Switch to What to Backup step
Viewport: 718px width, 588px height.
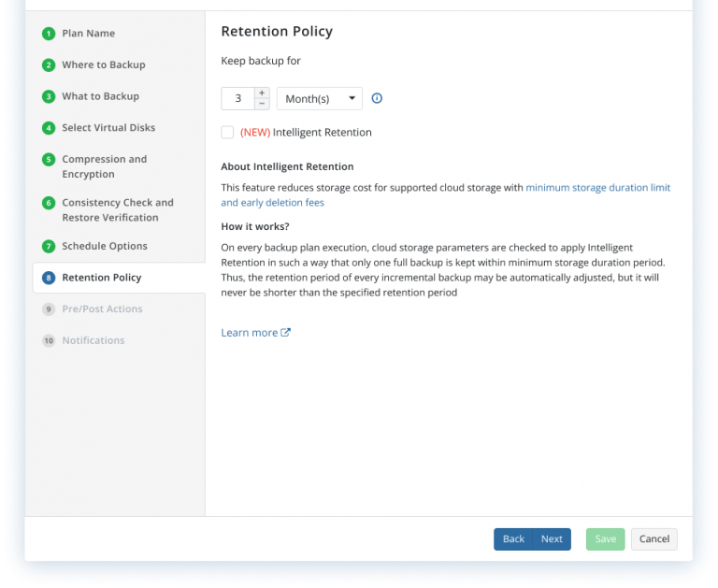point(100,96)
